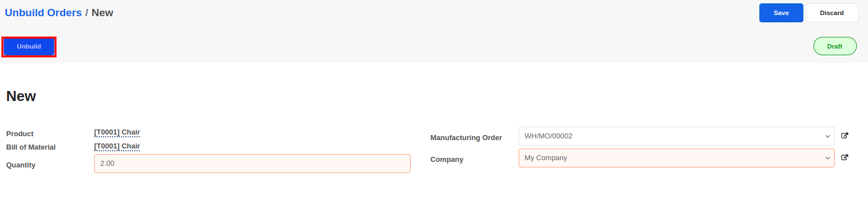
Task: Select the New breadcrumb item
Action: (103, 12)
